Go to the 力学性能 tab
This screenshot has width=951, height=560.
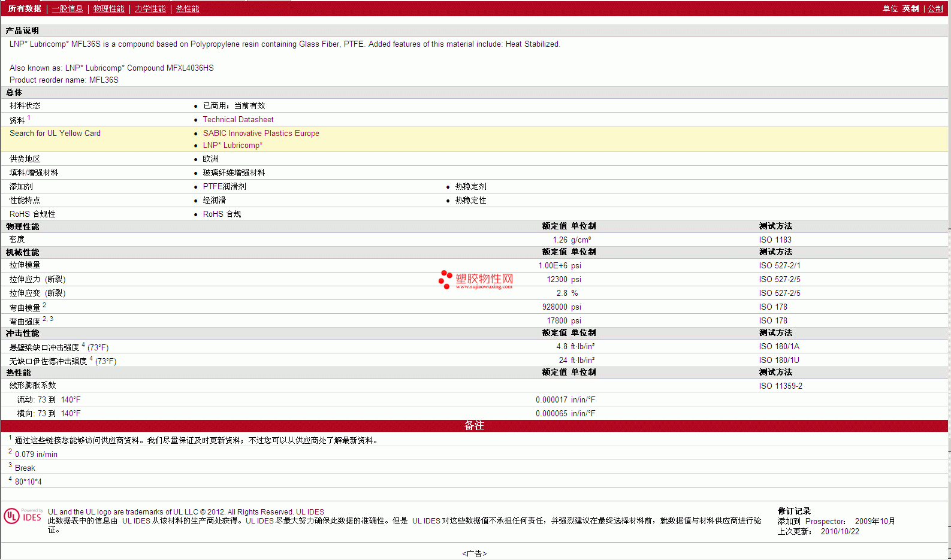tap(150, 8)
